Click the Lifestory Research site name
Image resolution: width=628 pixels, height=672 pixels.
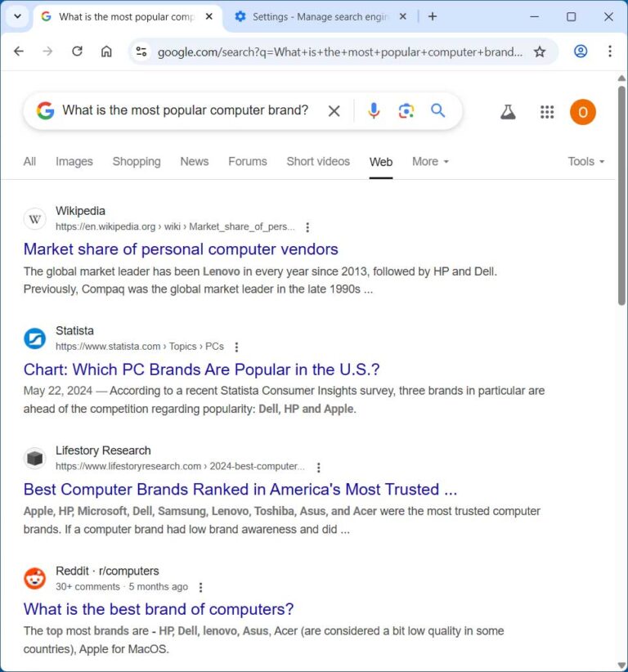[x=103, y=450]
